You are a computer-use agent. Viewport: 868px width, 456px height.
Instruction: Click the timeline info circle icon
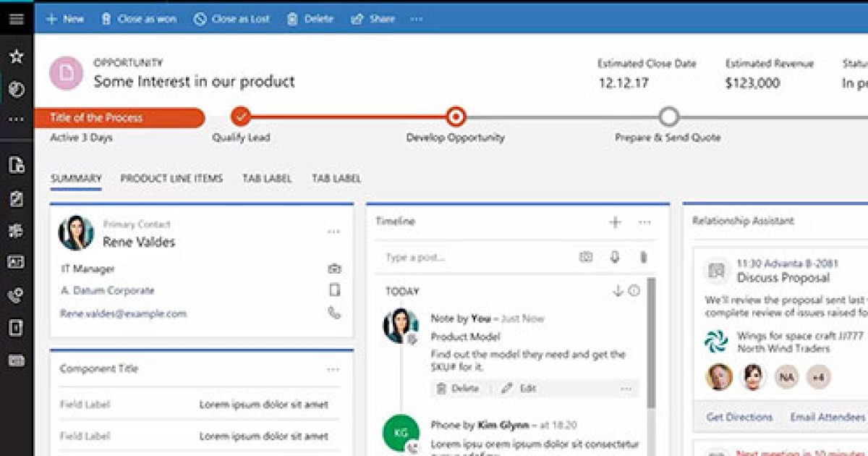(x=634, y=291)
